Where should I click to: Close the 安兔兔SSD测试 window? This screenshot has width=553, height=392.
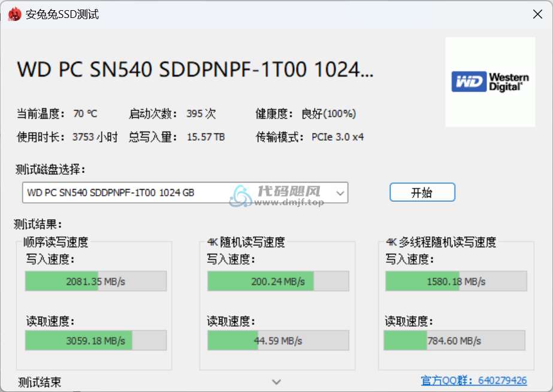pyautogui.click(x=537, y=14)
